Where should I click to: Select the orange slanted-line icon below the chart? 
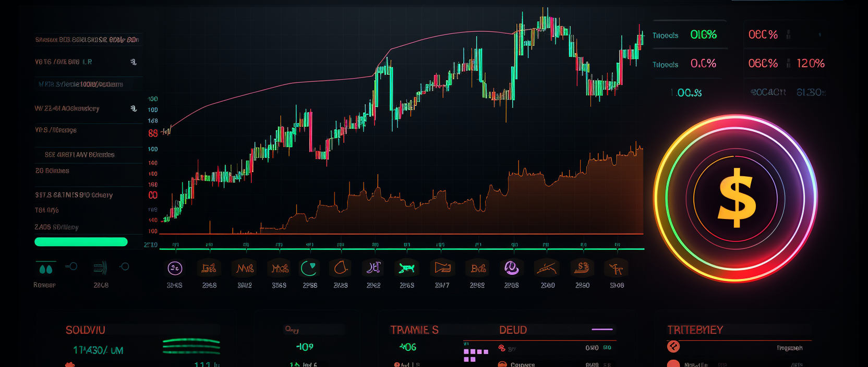pos(547,268)
